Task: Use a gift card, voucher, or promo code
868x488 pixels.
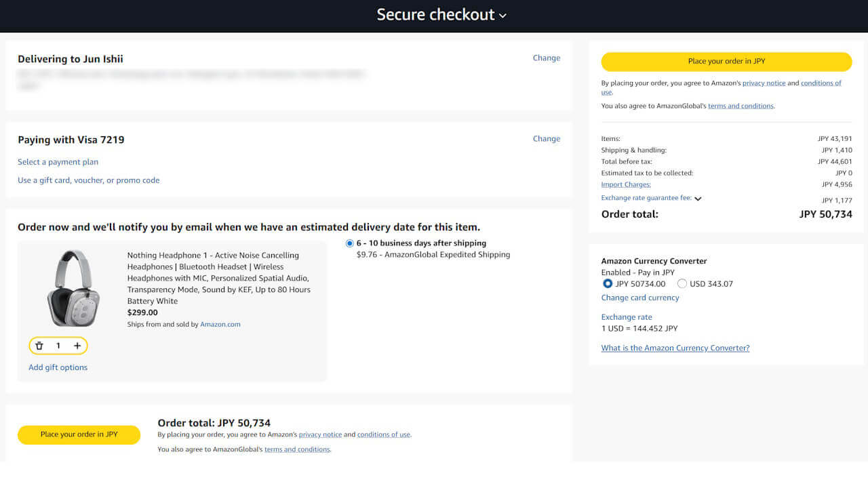Action: click(x=89, y=180)
